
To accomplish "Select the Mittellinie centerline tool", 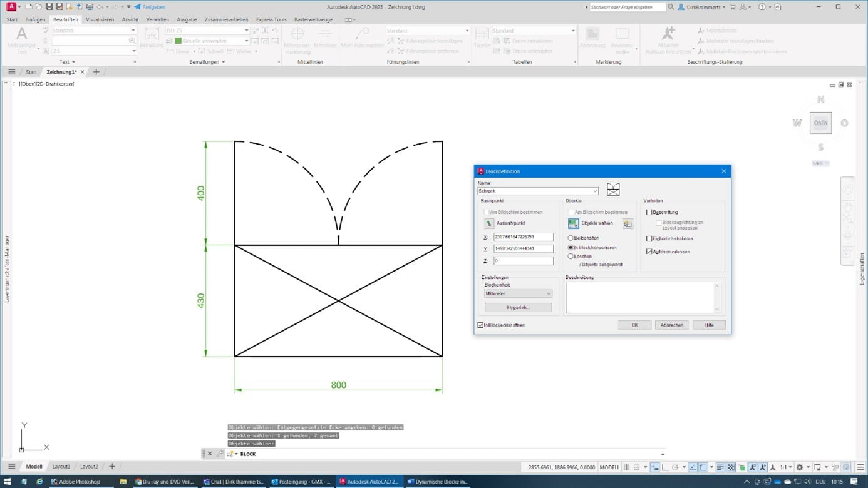I will point(324,39).
